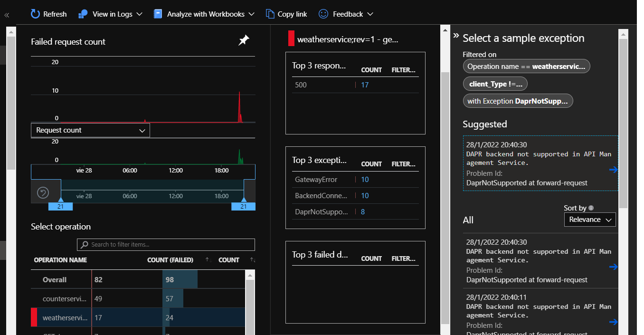
Task: Expand Analyze with Workbooks dropdown
Action: [x=204, y=14]
